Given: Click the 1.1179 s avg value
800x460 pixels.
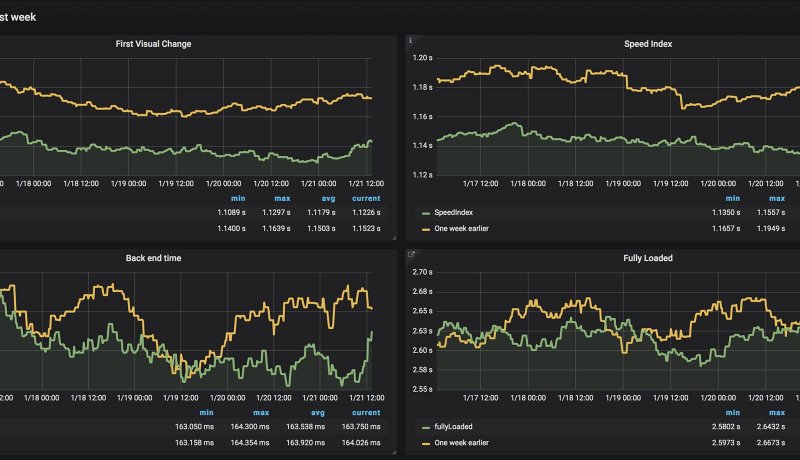Looking at the screenshot, I should pos(321,213).
